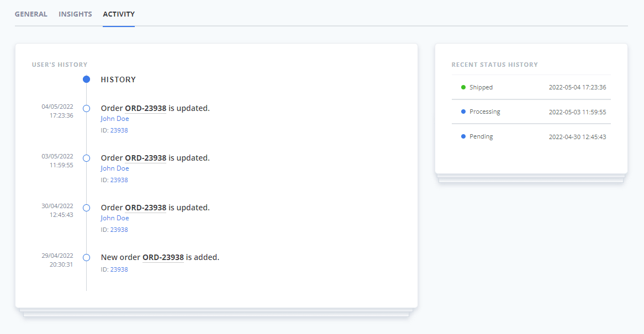Viewport: 644px width, 334px height.
Task: Click the RECENT STATUS HISTORY heading
Action: pyautogui.click(x=494, y=65)
